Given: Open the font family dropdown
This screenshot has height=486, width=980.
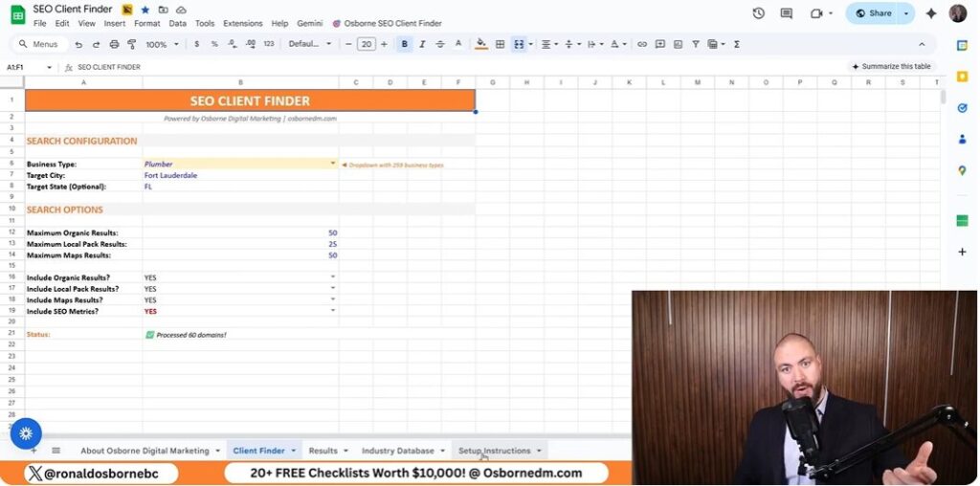Looking at the screenshot, I should click(310, 44).
